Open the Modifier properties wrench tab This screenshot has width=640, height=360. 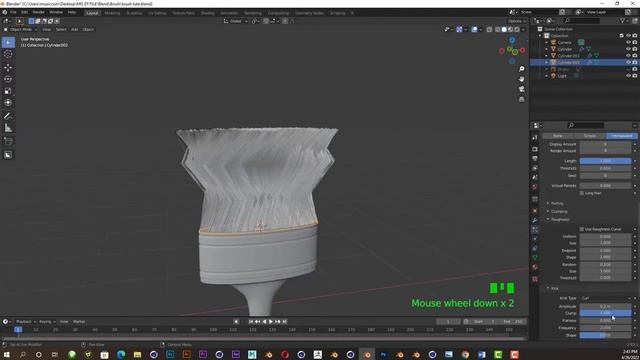pyautogui.click(x=535, y=220)
